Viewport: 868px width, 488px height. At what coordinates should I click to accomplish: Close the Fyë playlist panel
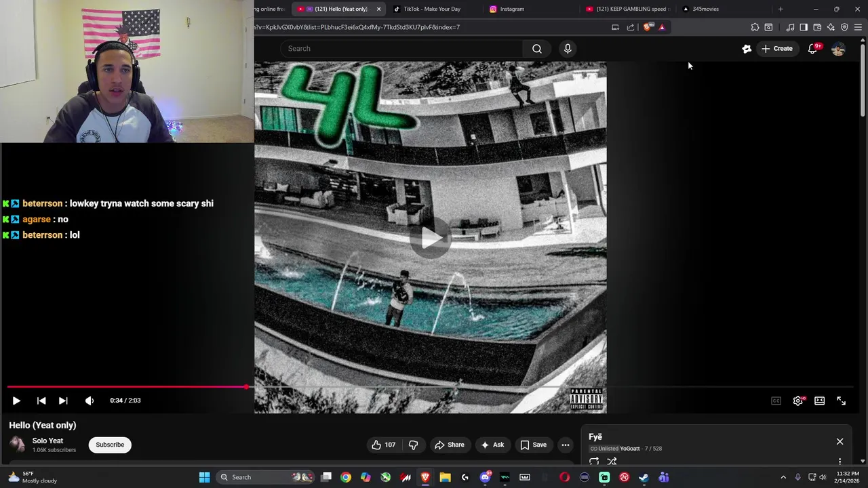click(x=840, y=441)
